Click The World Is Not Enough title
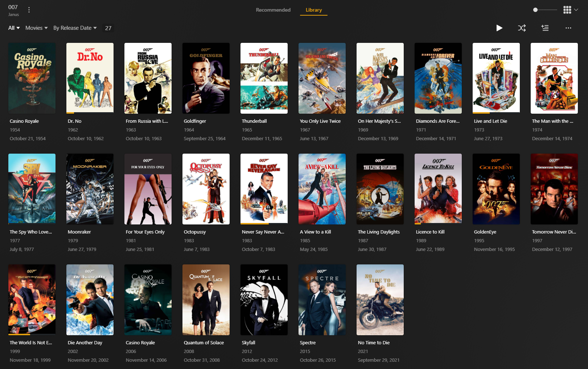Image resolution: width=588 pixels, height=369 pixels. tap(31, 343)
